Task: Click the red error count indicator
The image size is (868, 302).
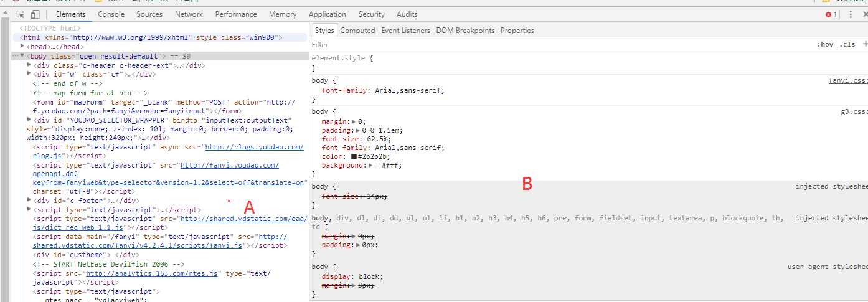Action: (831, 14)
